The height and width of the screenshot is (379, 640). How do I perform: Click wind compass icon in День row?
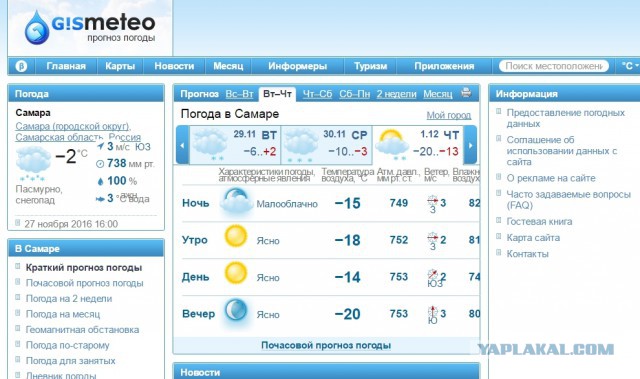click(432, 274)
